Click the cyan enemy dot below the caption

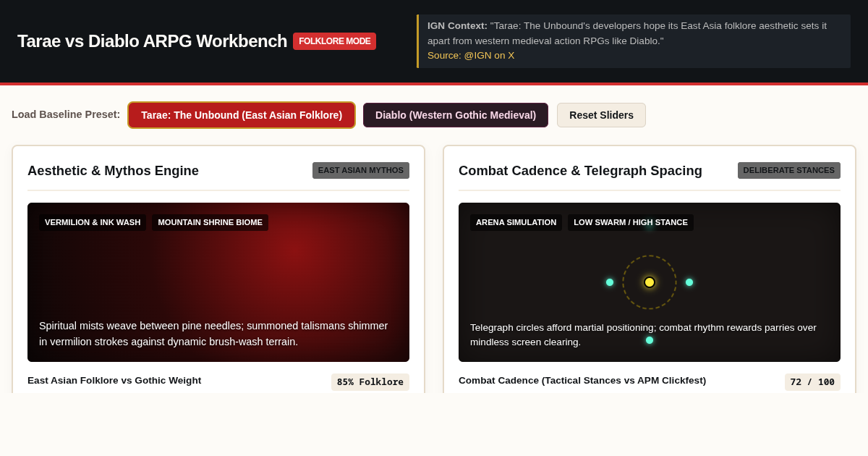(650, 340)
